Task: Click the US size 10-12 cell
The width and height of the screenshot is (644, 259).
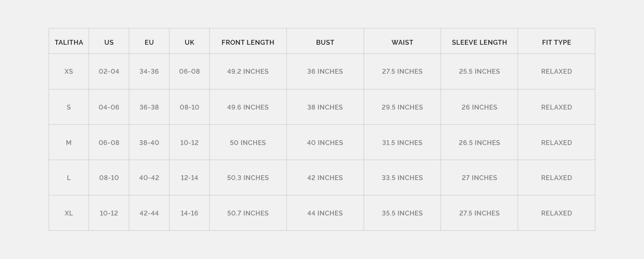Action: tap(109, 213)
